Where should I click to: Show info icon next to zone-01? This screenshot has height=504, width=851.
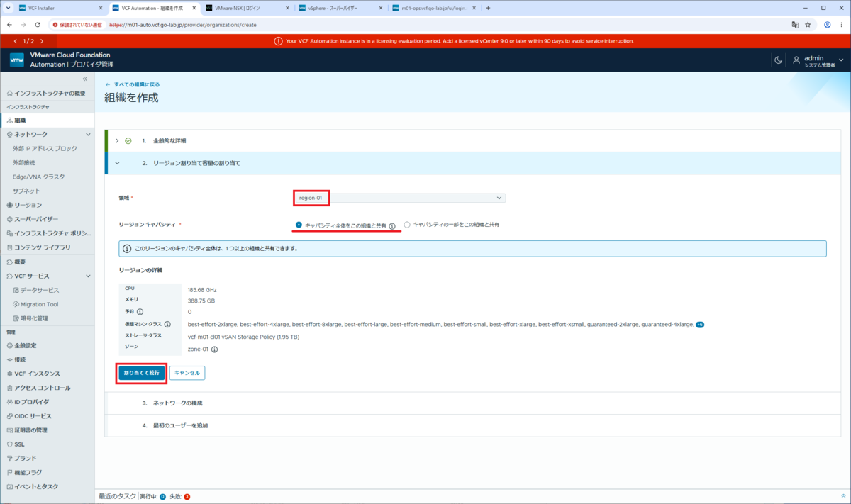214,349
